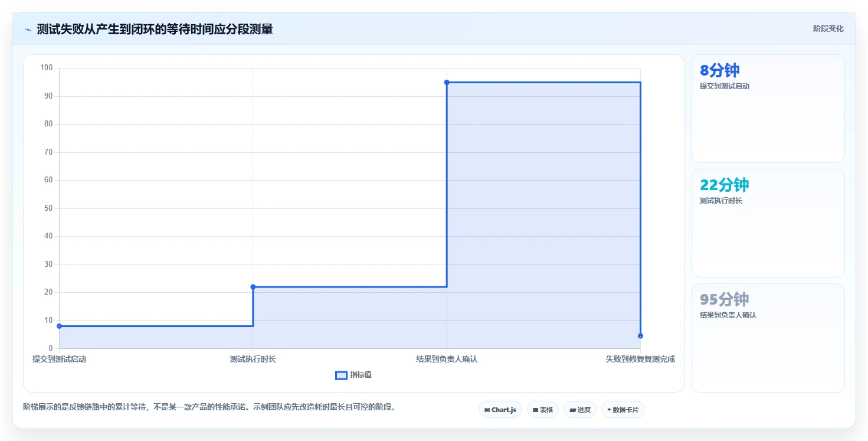Click the 22分钟 value text

coord(724,185)
